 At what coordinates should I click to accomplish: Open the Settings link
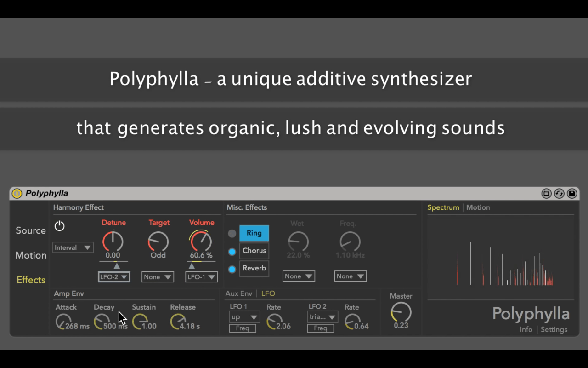pos(554,329)
